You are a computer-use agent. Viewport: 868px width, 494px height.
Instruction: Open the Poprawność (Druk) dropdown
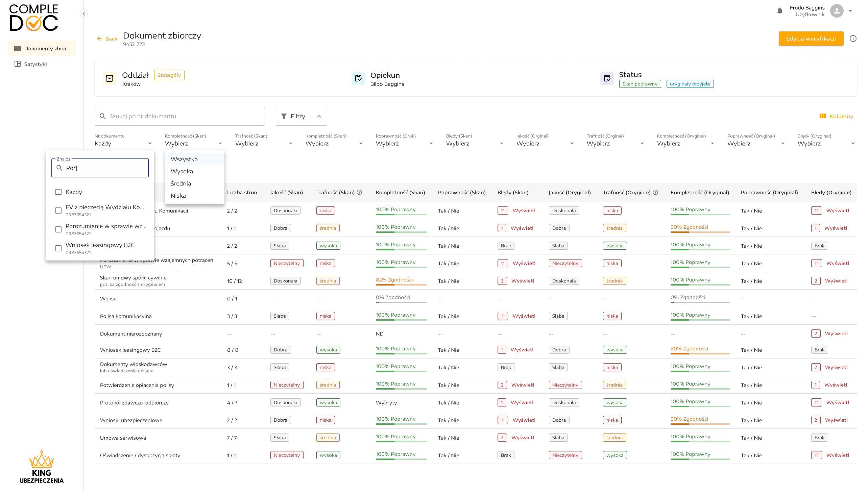pos(405,144)
